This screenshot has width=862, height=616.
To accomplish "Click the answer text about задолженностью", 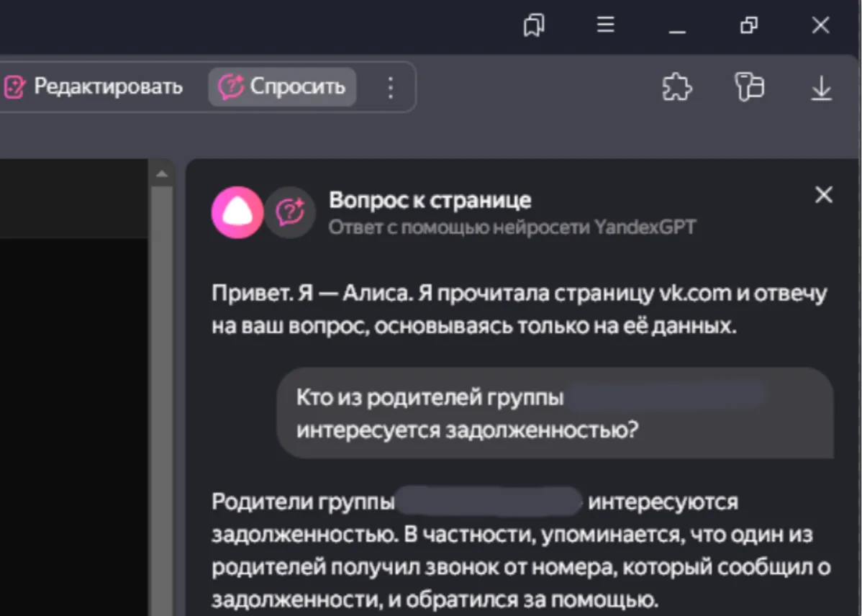I will click(521, 551).
